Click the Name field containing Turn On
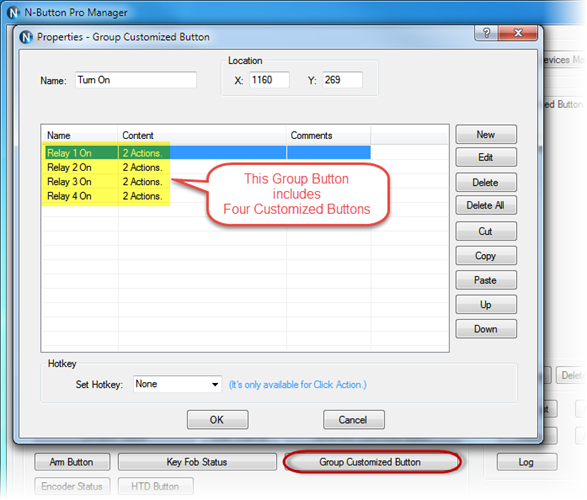Screen dimensions: 587x500 tap(136, 80)
